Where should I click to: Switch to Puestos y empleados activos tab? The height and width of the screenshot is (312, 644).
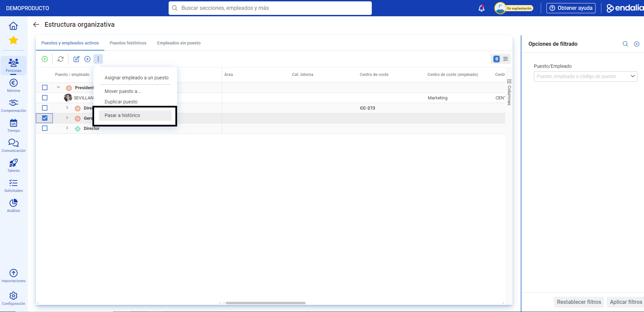70,43
